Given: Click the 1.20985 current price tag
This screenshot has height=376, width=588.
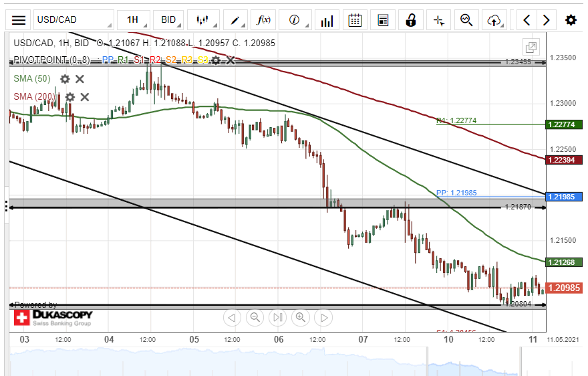Looking at the screenshot, I should 564,288.
